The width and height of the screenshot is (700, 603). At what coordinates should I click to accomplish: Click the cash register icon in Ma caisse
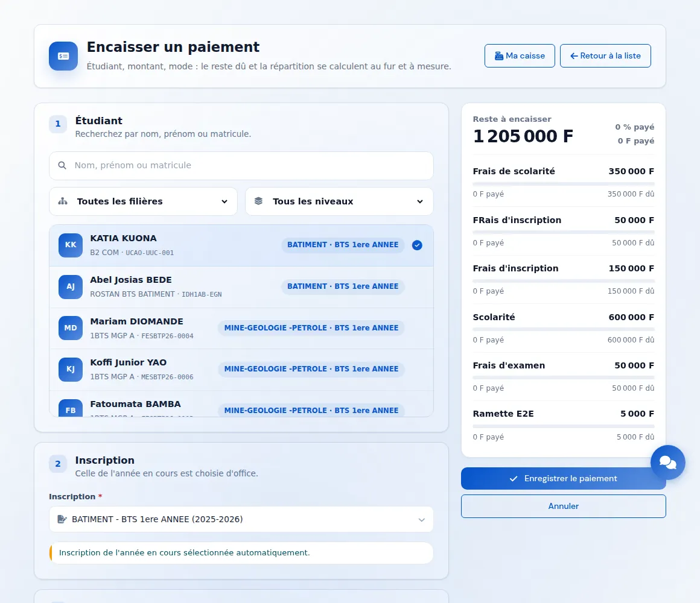[x=499, y=55]
